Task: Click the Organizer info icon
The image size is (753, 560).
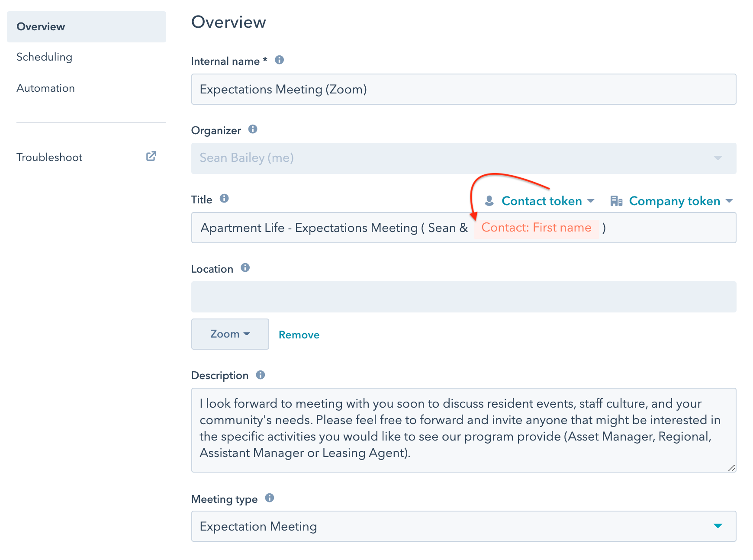Action: 253,129
